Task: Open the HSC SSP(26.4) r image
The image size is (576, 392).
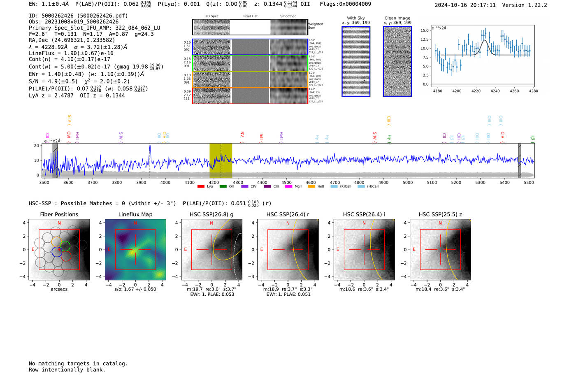Action: [x=288, y=250]
